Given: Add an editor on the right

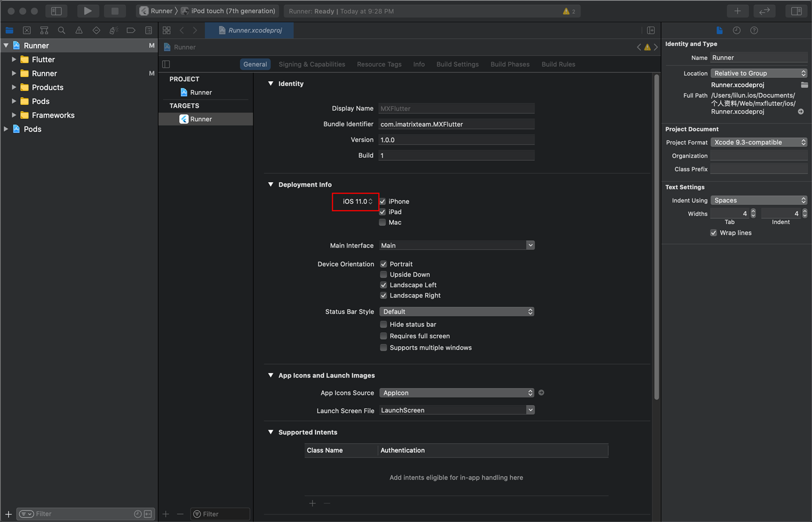Looking at the screenshot, I should coord(651,30).
